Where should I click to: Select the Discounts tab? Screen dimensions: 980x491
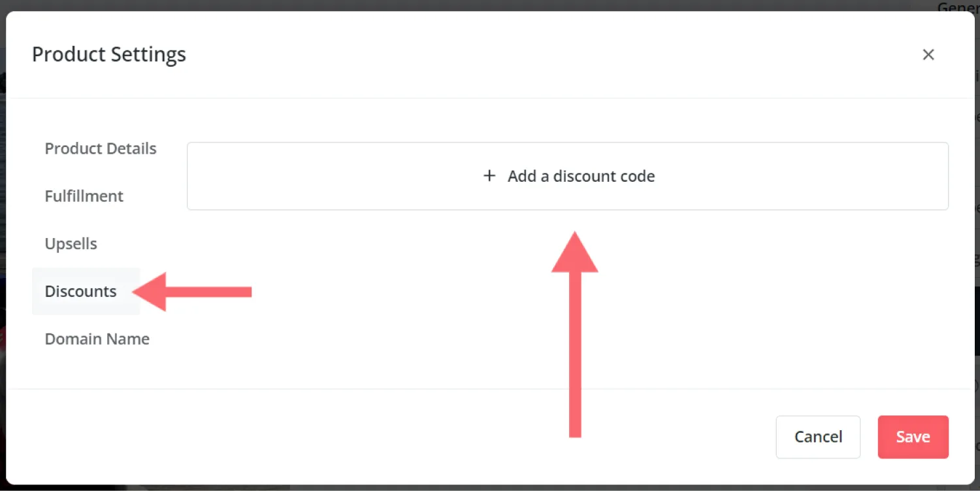click(x=81, y=292)
